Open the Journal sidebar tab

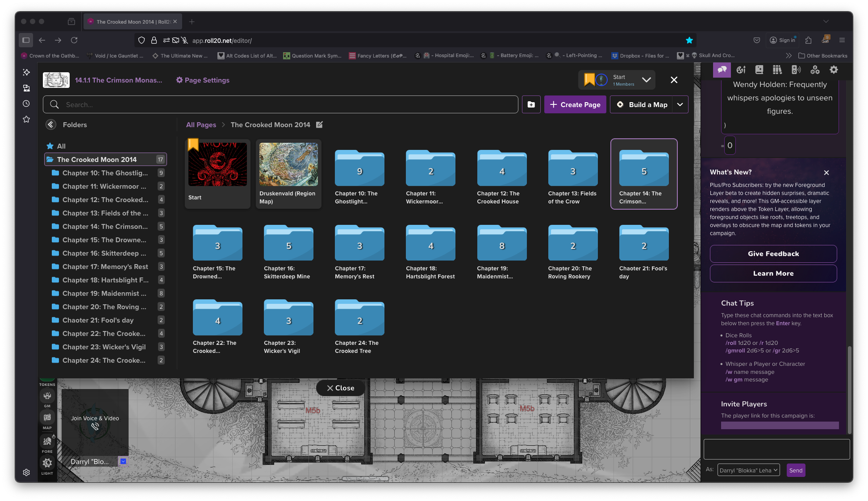click(759, 70)
